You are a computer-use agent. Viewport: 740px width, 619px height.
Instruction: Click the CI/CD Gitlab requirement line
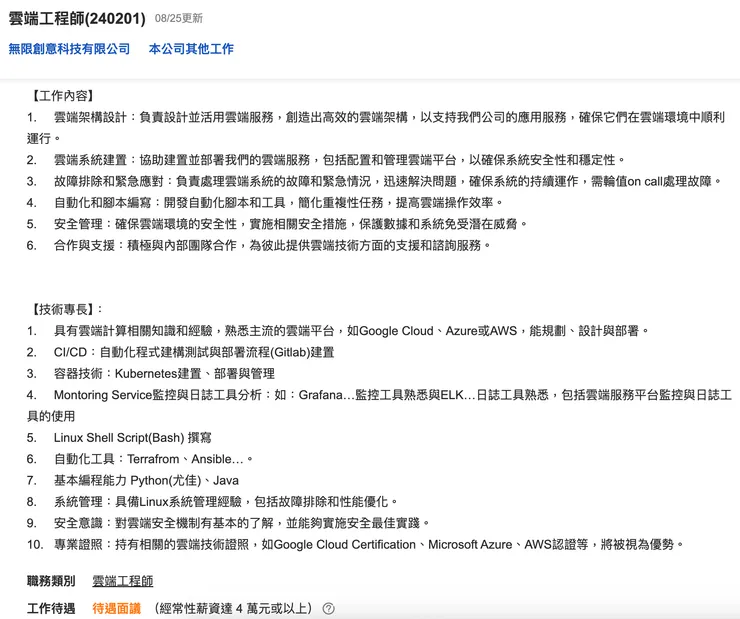pyautogui.click(x=181, y=352)
